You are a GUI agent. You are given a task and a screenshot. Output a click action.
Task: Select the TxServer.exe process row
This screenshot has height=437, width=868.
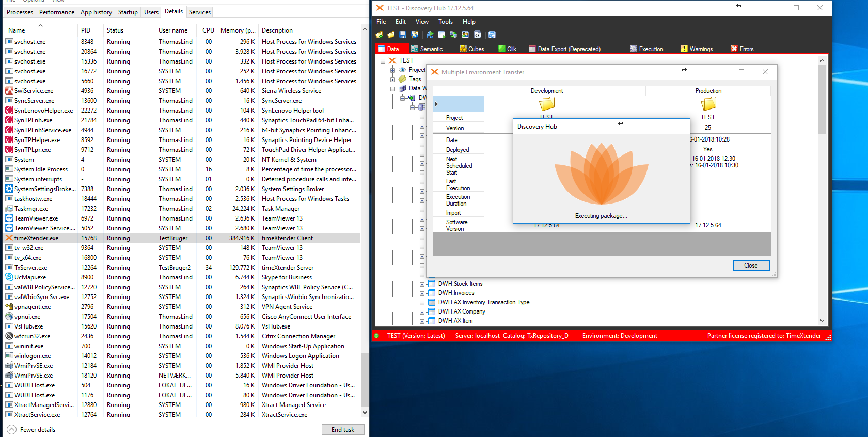click(182, 268)
